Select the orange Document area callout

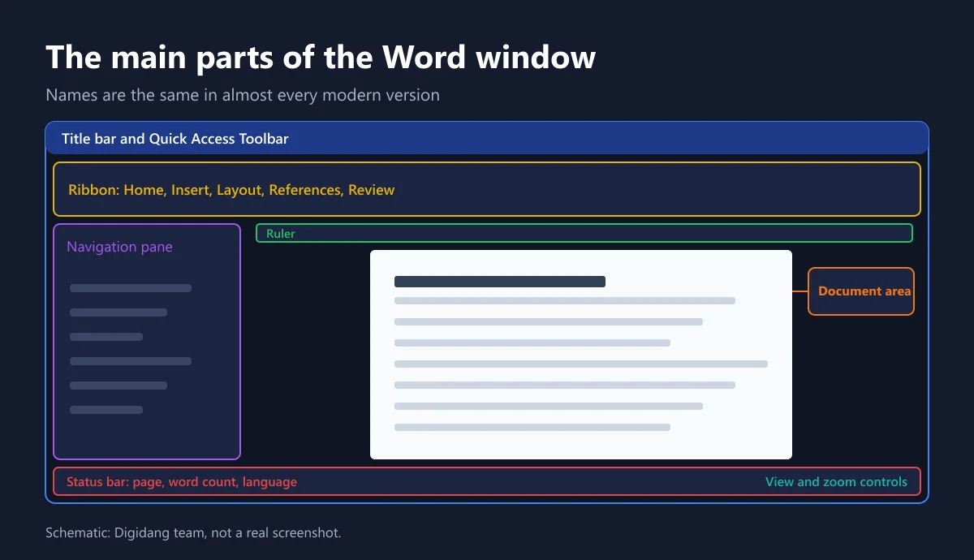[861, 291]
